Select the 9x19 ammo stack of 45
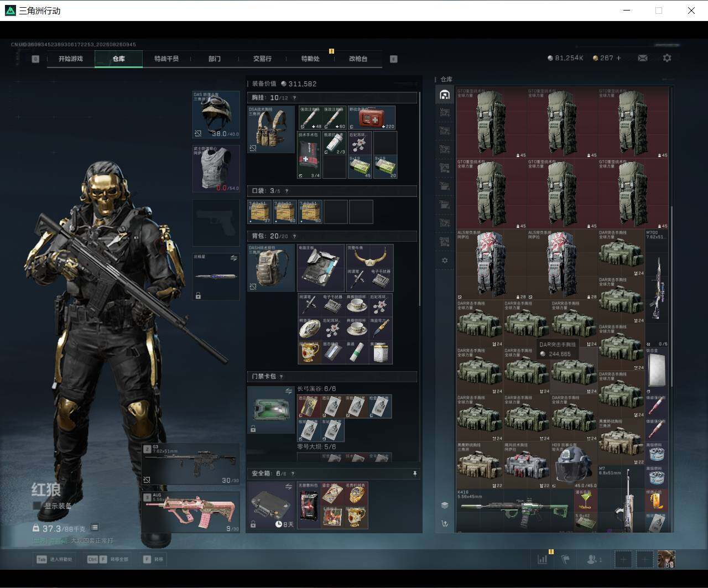This screenshot has width=708, height=588. [360, 166]
